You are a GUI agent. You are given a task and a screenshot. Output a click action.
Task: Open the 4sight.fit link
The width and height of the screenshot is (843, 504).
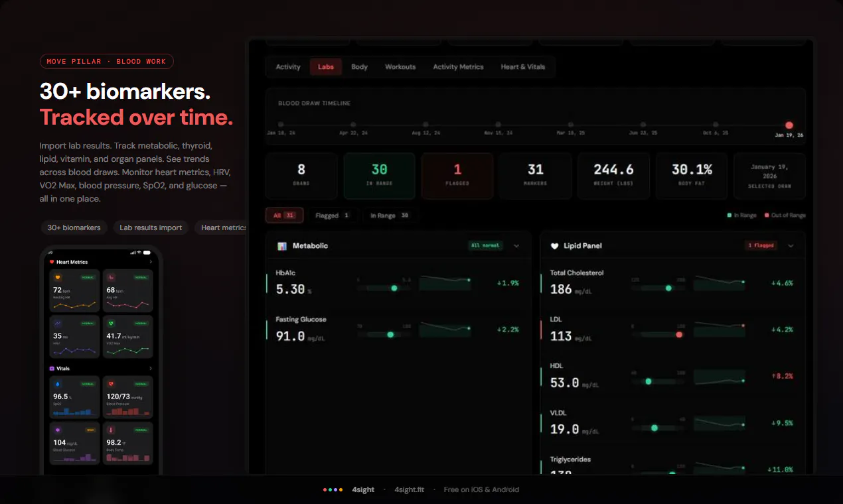tap(409, 489)
